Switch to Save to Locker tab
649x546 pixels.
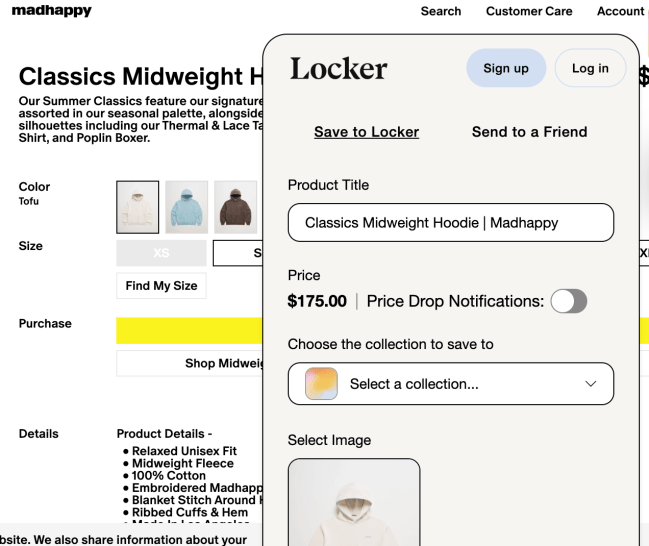click(x=366, y=132)
